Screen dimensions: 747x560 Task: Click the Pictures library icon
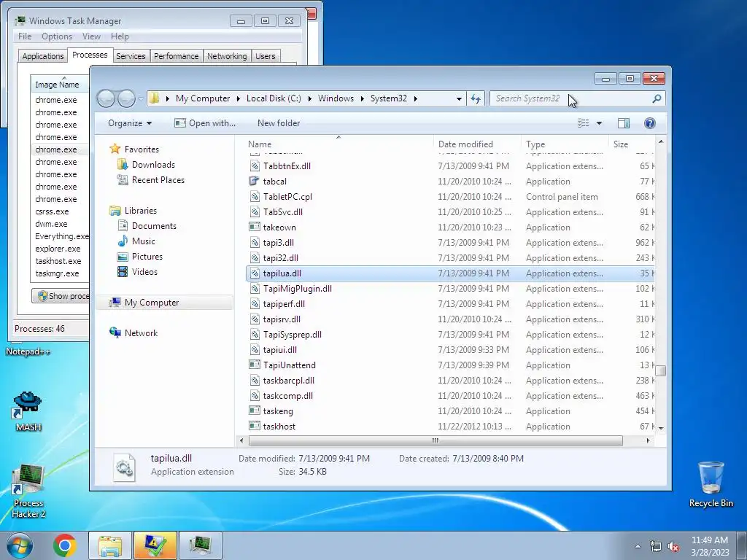(123, 257)
